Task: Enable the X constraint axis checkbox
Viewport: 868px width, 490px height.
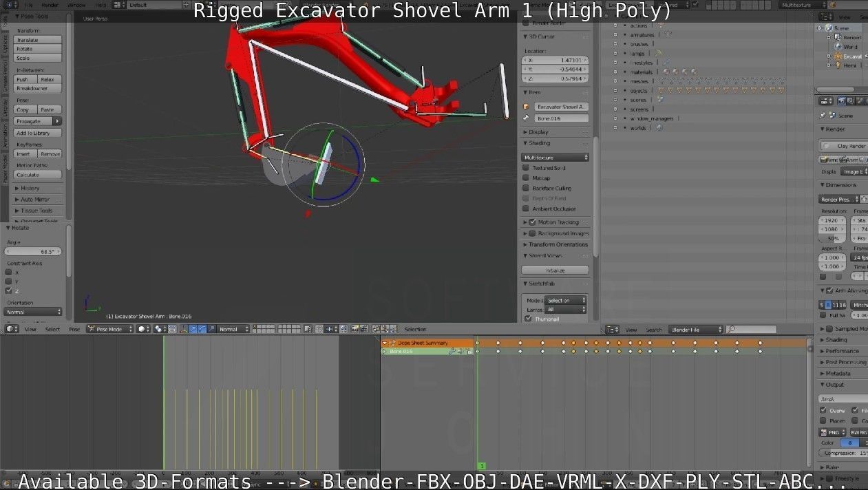Action: (x=8, y=273)
